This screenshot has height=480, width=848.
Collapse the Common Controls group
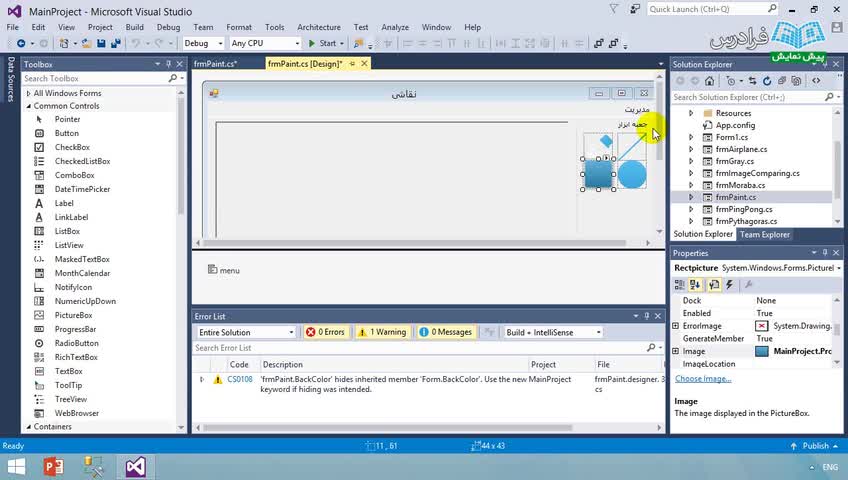(28, 106)
